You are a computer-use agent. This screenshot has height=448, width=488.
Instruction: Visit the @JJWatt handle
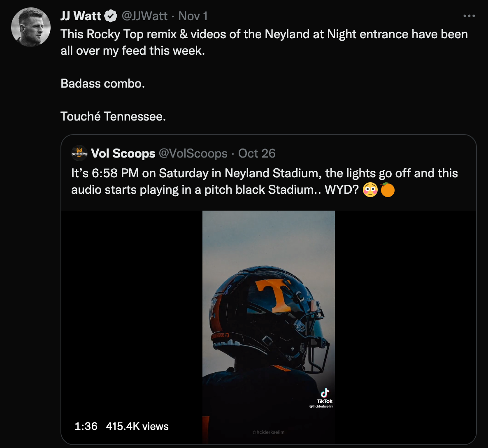[x=144, y=16]
